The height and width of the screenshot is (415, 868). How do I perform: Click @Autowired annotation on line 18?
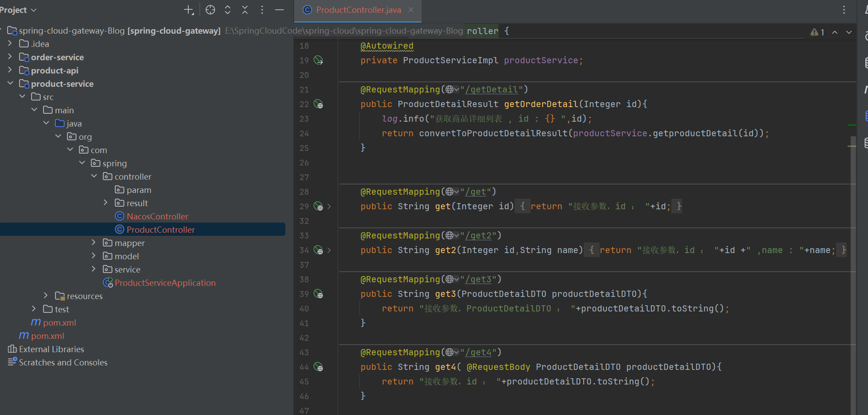click(387, 46)
